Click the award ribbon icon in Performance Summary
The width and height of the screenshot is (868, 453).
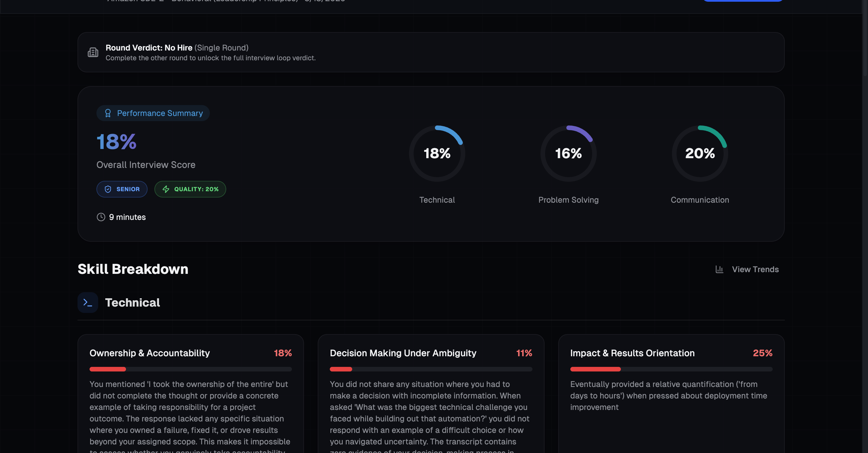tap(108, 113)
